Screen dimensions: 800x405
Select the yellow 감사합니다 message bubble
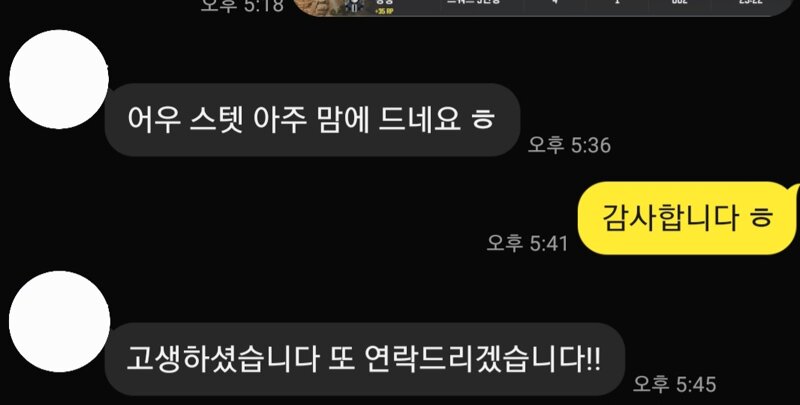coord(689,218)
